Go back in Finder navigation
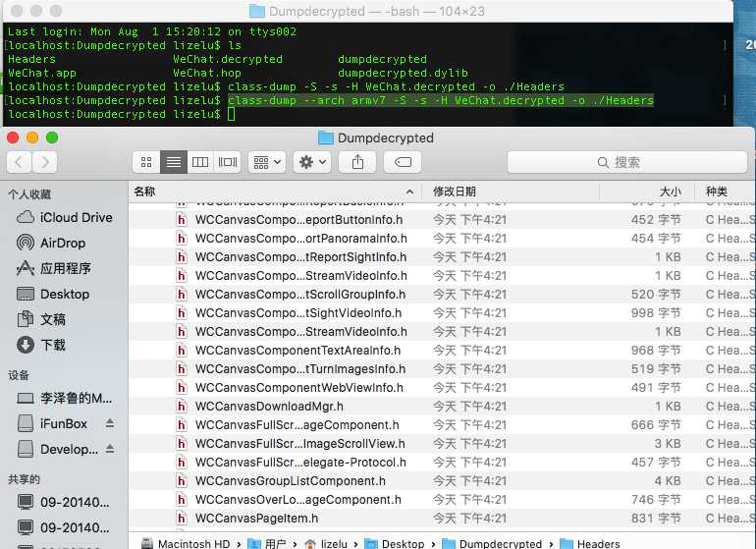The image size is (756, 549). coord(20,162)
